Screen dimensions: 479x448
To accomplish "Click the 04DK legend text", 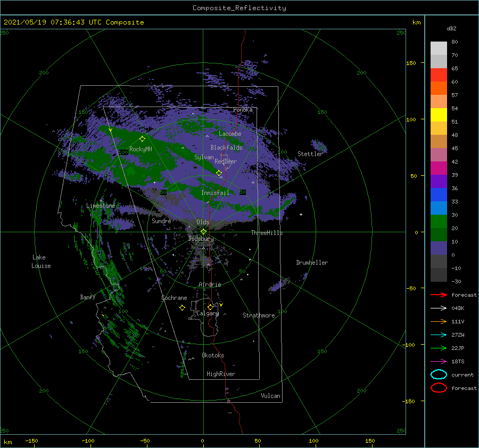I will pos(458,308).
